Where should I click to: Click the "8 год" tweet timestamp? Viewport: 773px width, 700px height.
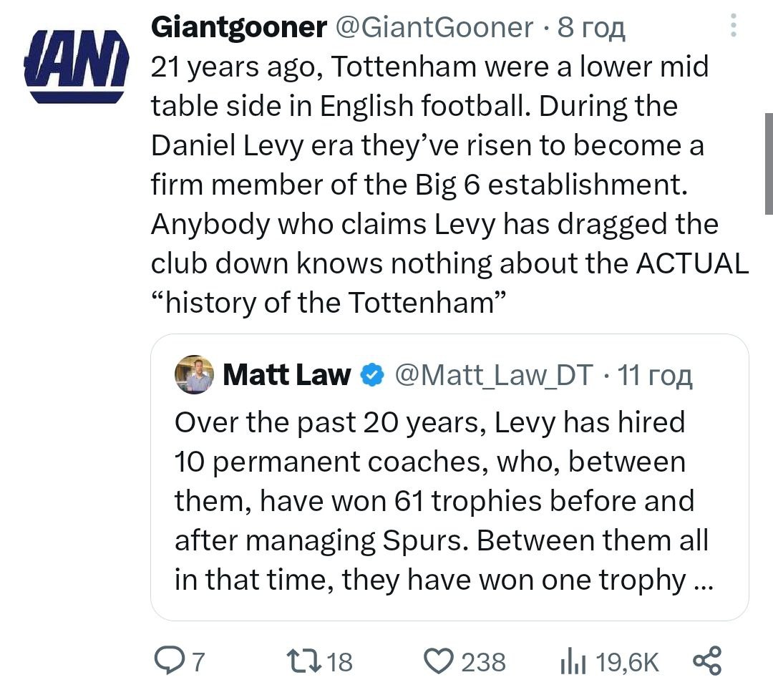591,28
